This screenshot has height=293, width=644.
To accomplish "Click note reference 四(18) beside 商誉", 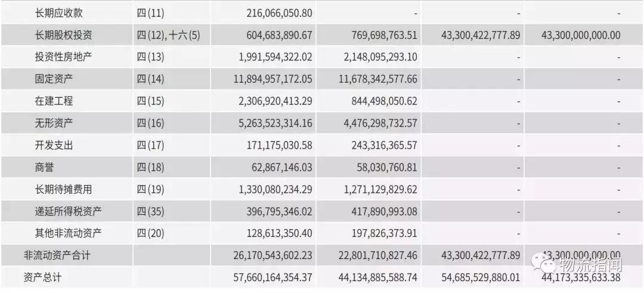I will 150,167.
